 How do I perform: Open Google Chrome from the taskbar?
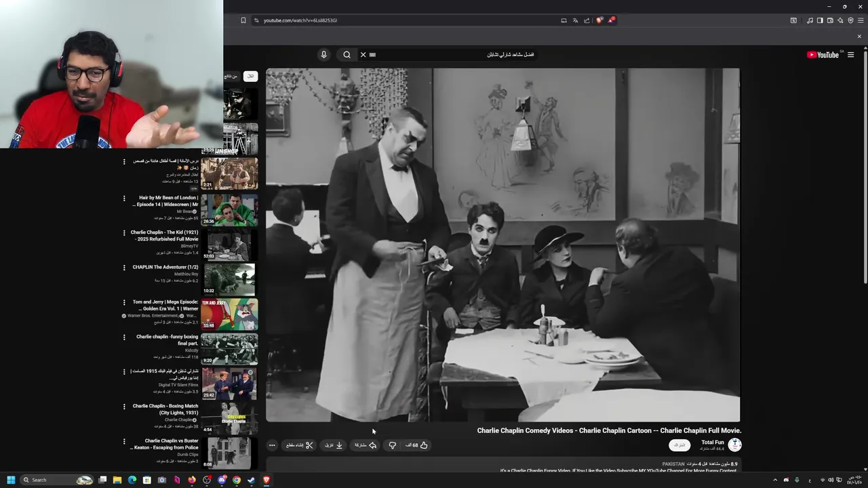click(237, 480)
